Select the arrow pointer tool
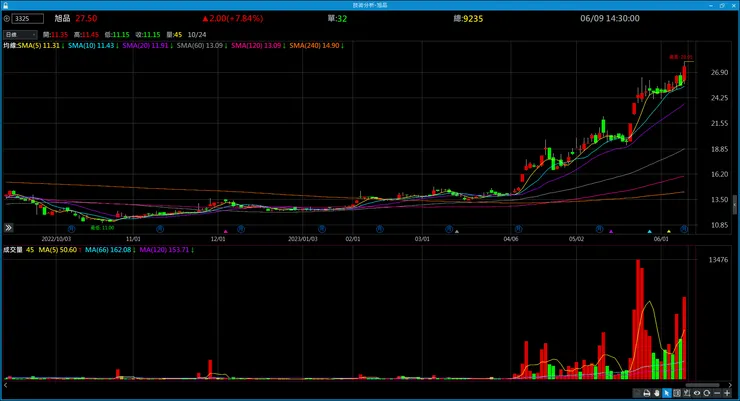740x401 pixels. (x=667, y=393)
